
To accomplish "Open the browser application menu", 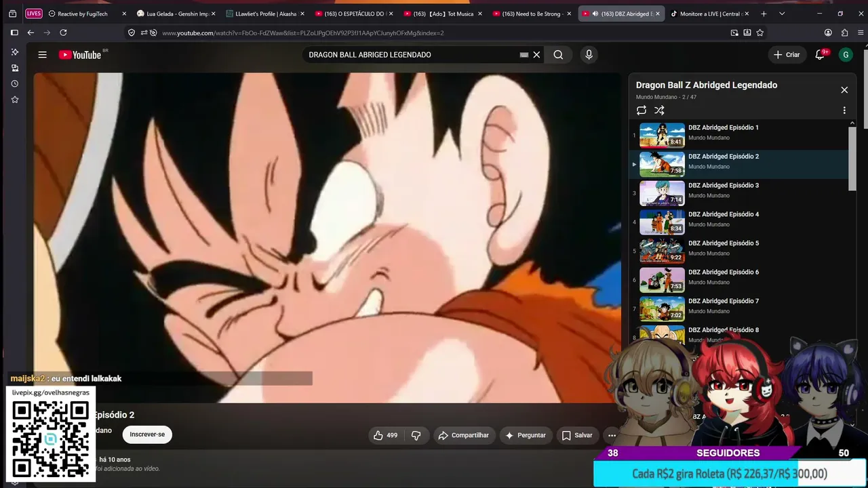I will click(x=860, y=33).
